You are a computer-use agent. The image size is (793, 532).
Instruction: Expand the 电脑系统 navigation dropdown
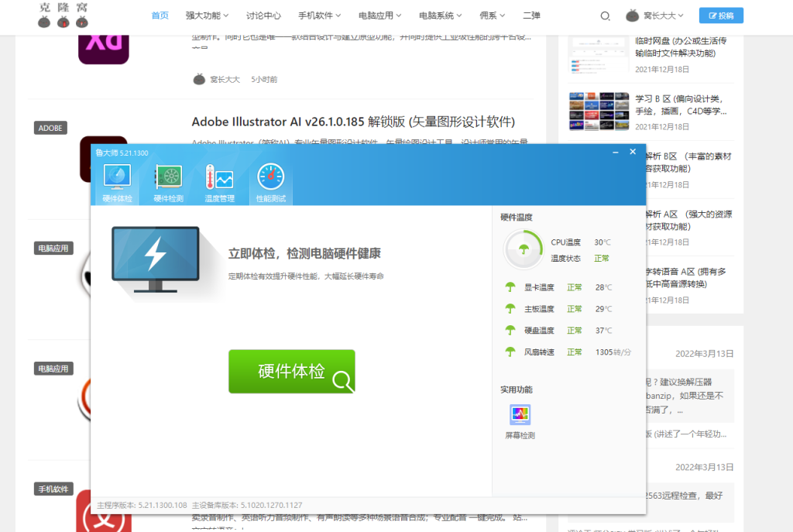pyautogui.click(x=441, y=15)
